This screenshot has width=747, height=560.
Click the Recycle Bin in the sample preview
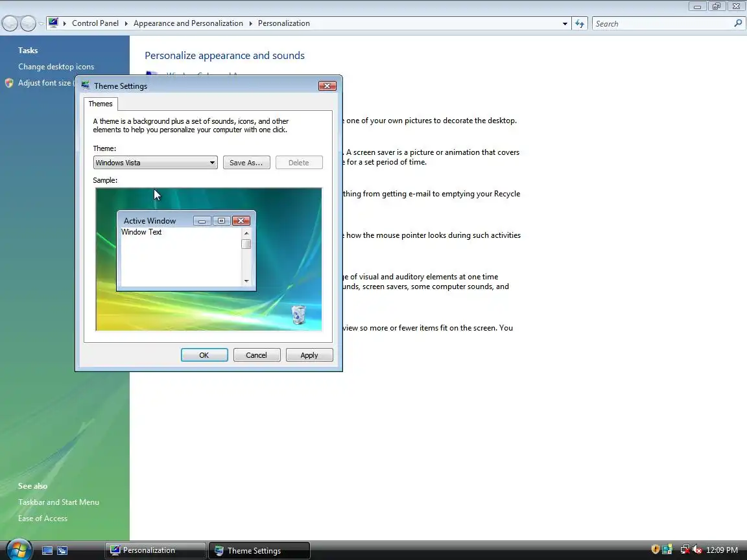click(298, 314)
